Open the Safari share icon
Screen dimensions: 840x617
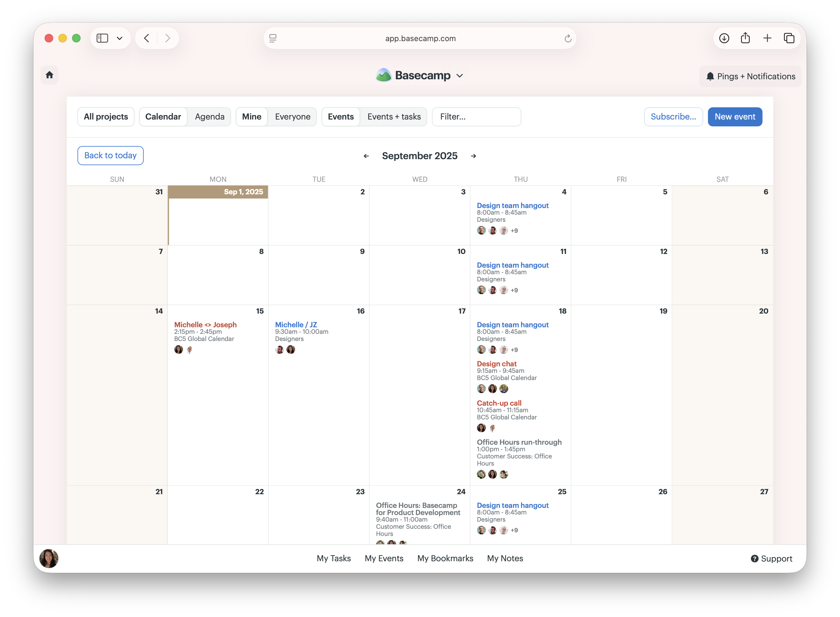tap(745, 38)
